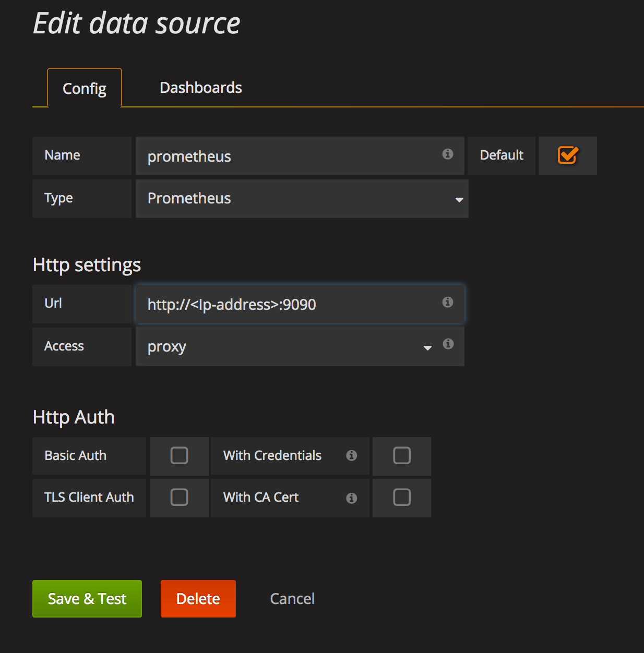Click the info icon beside the Access dropdown
The image size is (644, 653).
coord(448,344)
